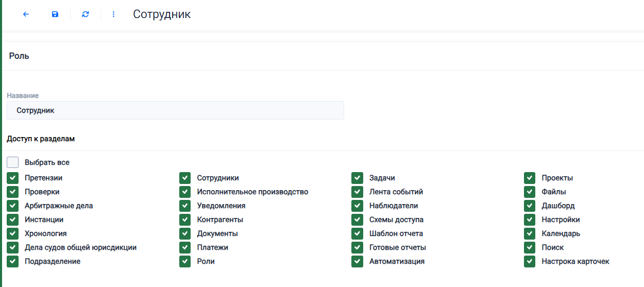Enable the Выбрать все checkbox
The image size is (644, 287).
click(13, 162)
